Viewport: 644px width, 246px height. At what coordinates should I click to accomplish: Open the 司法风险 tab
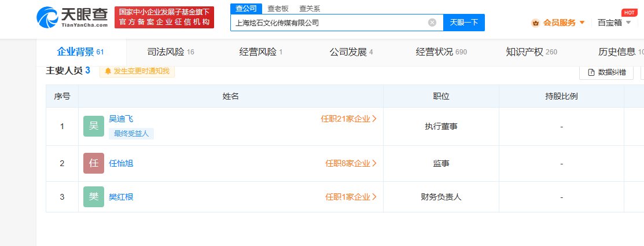coord(171,52)
